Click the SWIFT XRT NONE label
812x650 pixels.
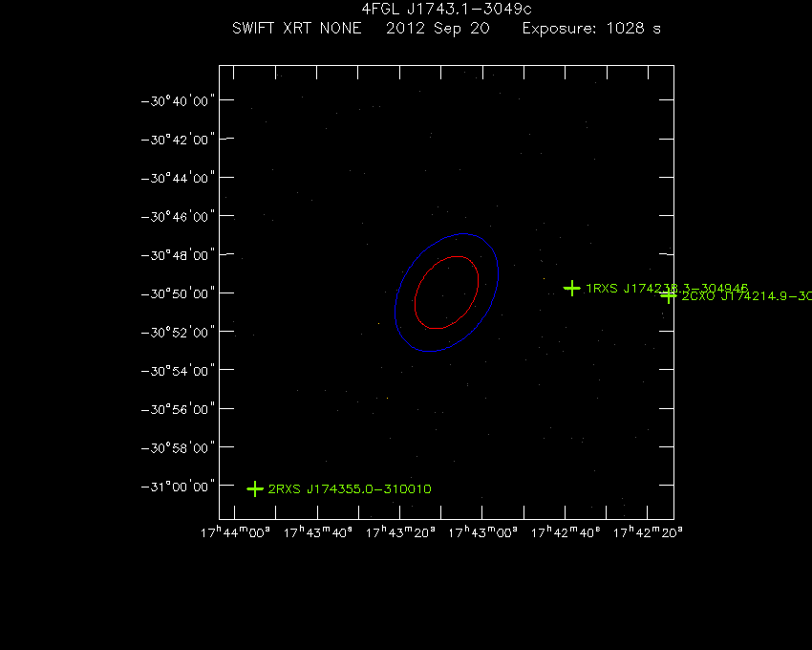click(297, 28)
